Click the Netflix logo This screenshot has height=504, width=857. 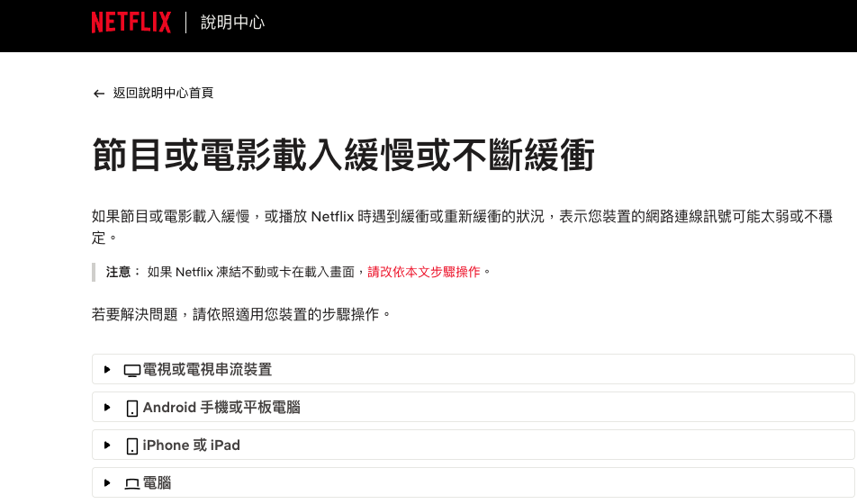point(131,22)
